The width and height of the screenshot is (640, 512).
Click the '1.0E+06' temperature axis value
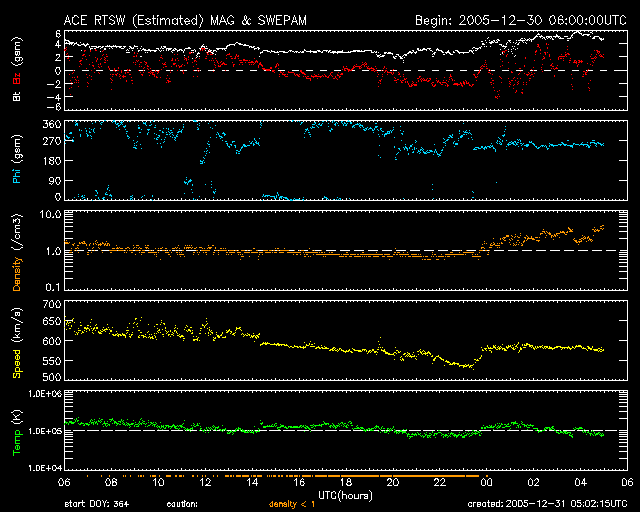[45, 394]
